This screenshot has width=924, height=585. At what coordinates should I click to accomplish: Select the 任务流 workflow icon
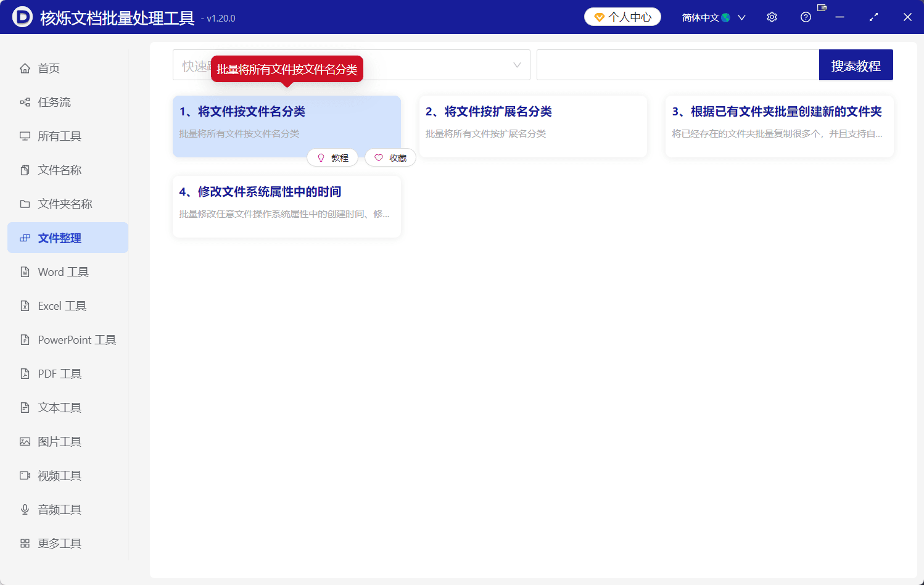pyautogui.click(x=24, y=102)
